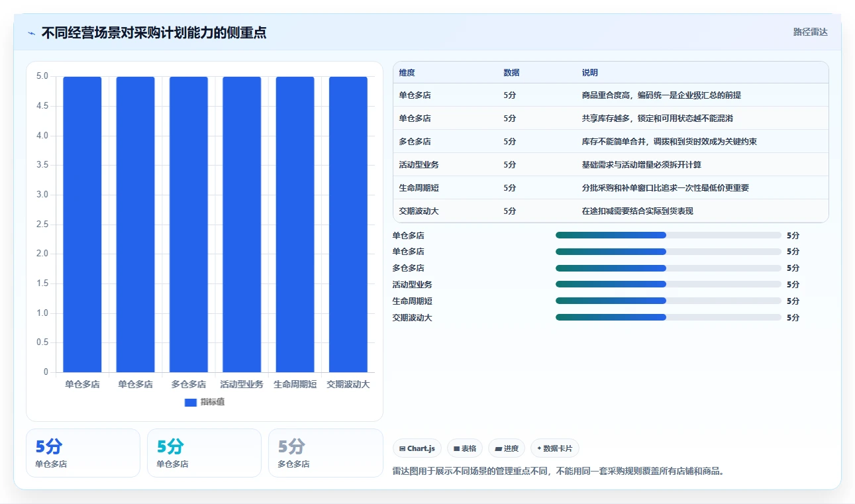Click the blue 指标值 legend swatch
855x504 pixels.
click(191, 402)
